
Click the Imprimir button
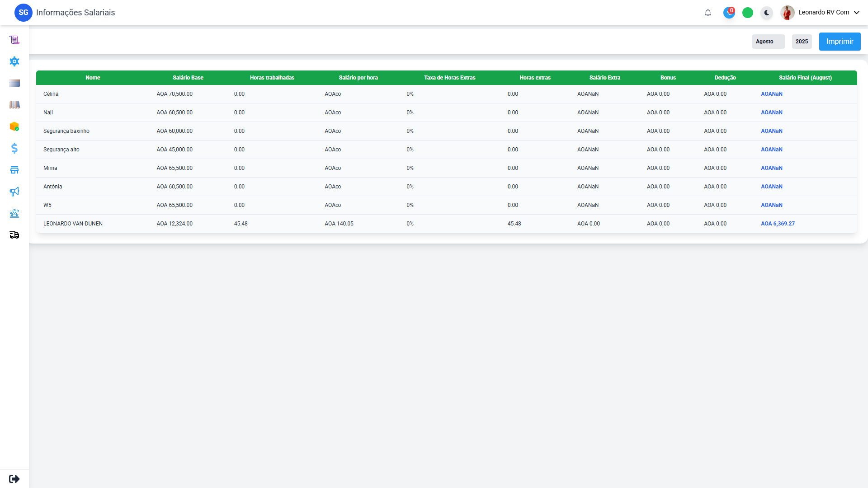(840, 42)
